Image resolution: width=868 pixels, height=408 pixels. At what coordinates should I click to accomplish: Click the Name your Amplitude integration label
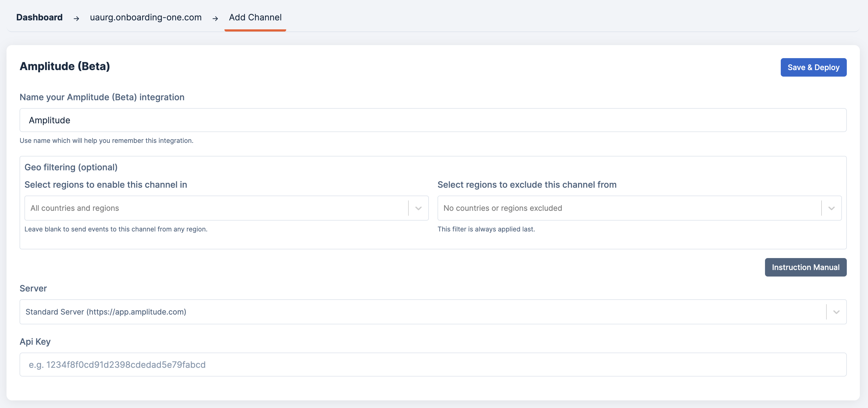(102, 97)
